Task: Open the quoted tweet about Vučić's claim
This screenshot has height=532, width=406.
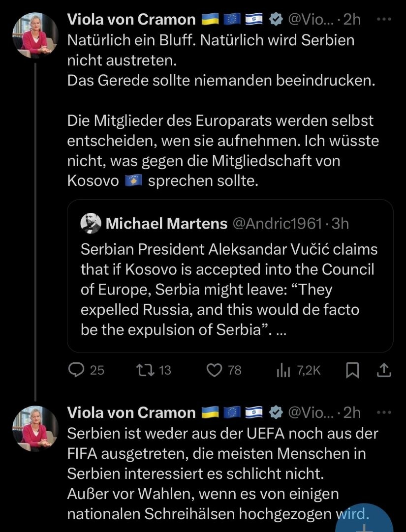Action: pyautogui.click(x=230, y=289)
